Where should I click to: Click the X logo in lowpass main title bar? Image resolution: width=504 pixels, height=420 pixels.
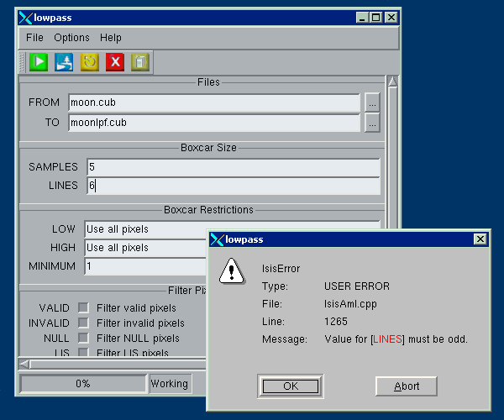pyautogui.click(x=26, y=16)
